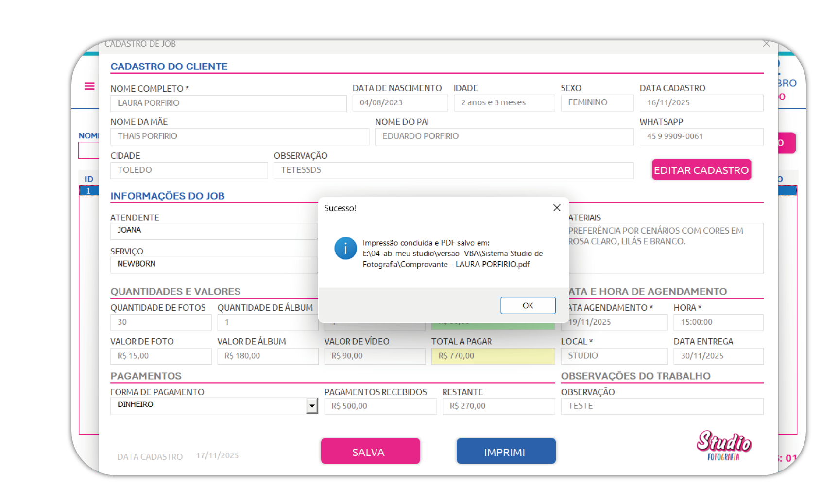Click the Data de Nascimento field
This screenshot has height=504, width=838.
[399, 103]
